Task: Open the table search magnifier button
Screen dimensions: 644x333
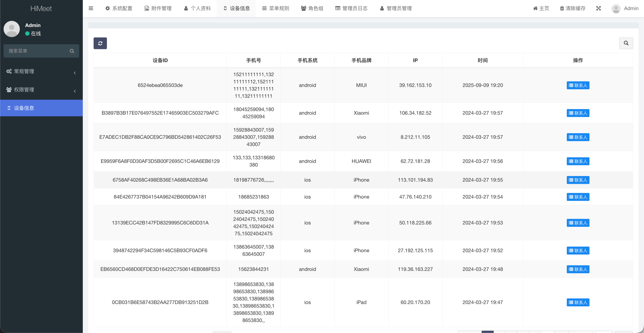Action: tap(626, 43)
